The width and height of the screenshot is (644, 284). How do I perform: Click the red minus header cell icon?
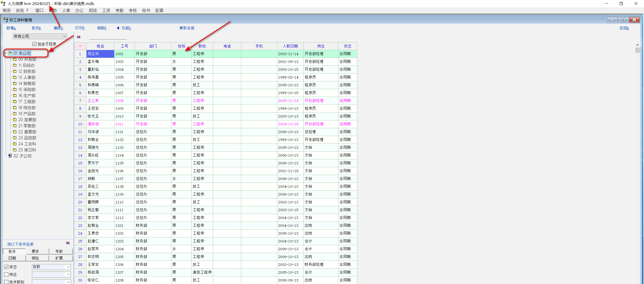click(x=80, y=46)
